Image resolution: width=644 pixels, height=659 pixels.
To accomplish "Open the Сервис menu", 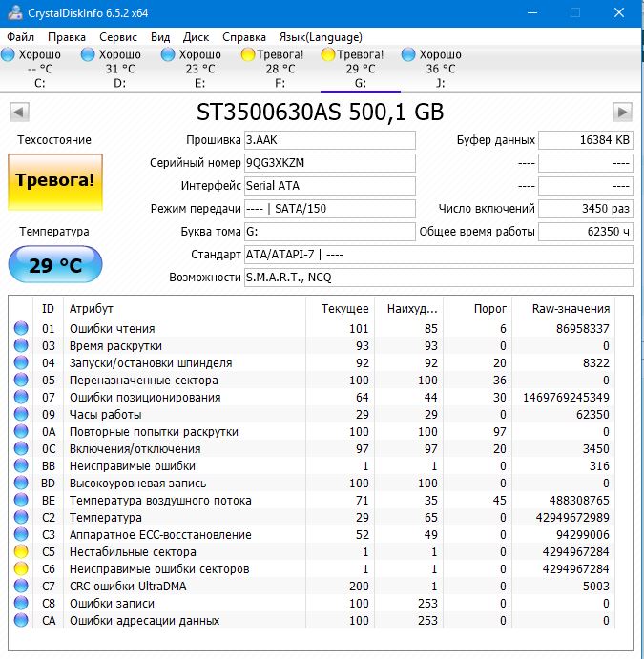I will (x=117, y=37).
